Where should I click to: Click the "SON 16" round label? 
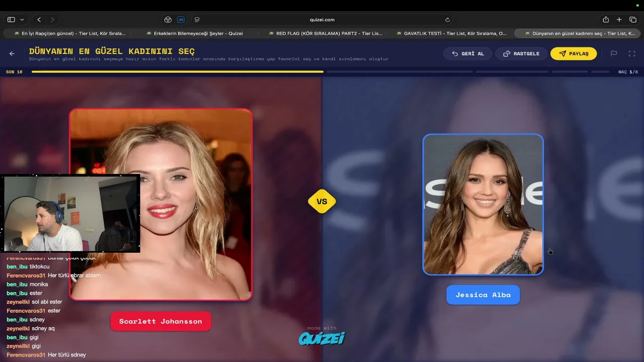pos(14,72)
